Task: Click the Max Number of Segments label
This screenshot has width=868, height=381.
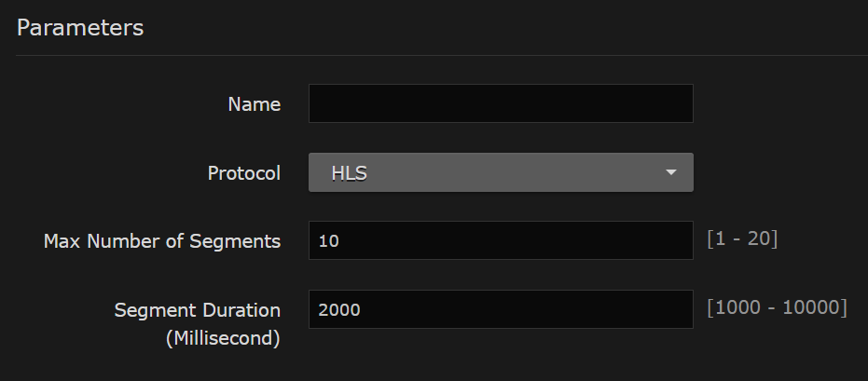Action: pyautogui.click(x=162, y=241)
